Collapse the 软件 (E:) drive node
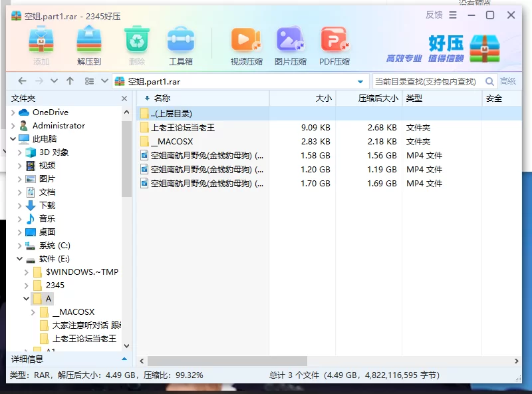Image resolution: width=532 pixels, height=394 pixels. coord(20,259)
